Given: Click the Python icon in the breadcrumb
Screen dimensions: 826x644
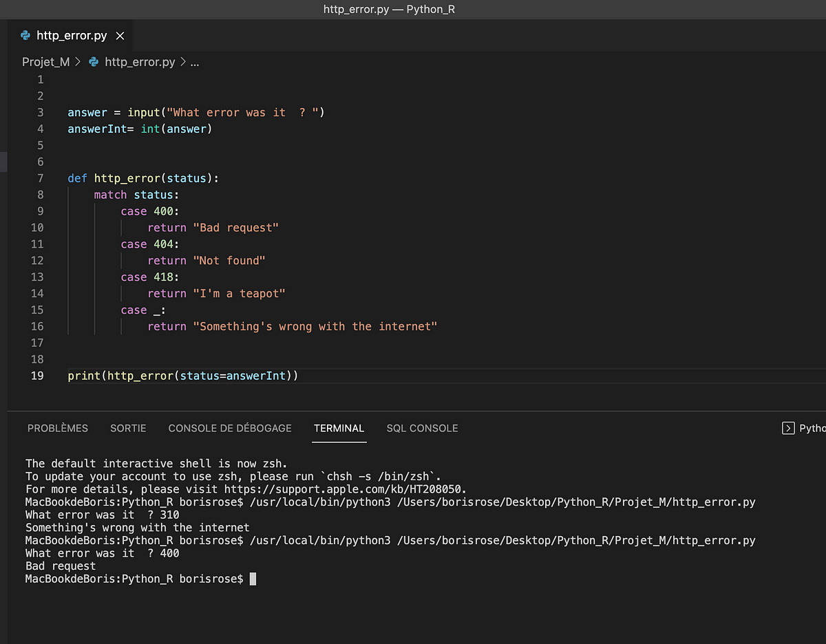Looking at the screenshot, I should [x=94, y=62].
